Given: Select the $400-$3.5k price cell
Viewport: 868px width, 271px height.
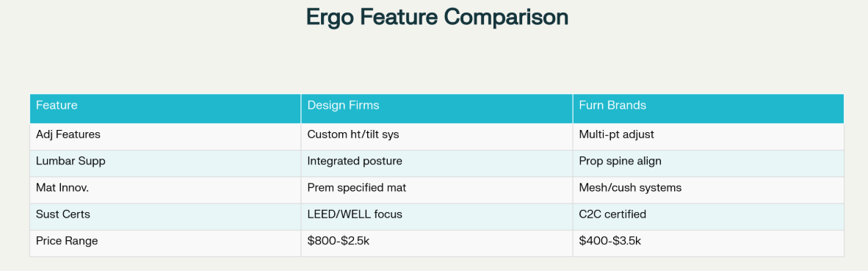Looking at the screenshot, I should (709, 243).
